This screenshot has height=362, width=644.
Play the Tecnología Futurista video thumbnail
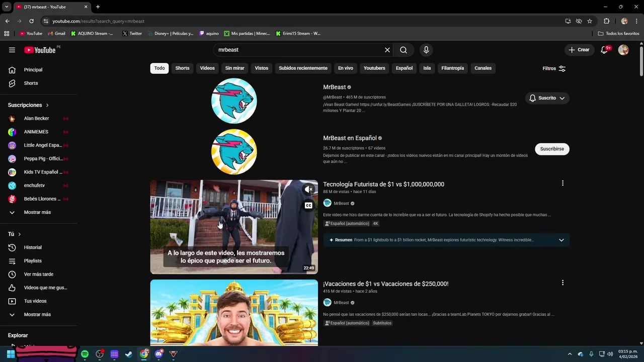click(x=234, y=227)
